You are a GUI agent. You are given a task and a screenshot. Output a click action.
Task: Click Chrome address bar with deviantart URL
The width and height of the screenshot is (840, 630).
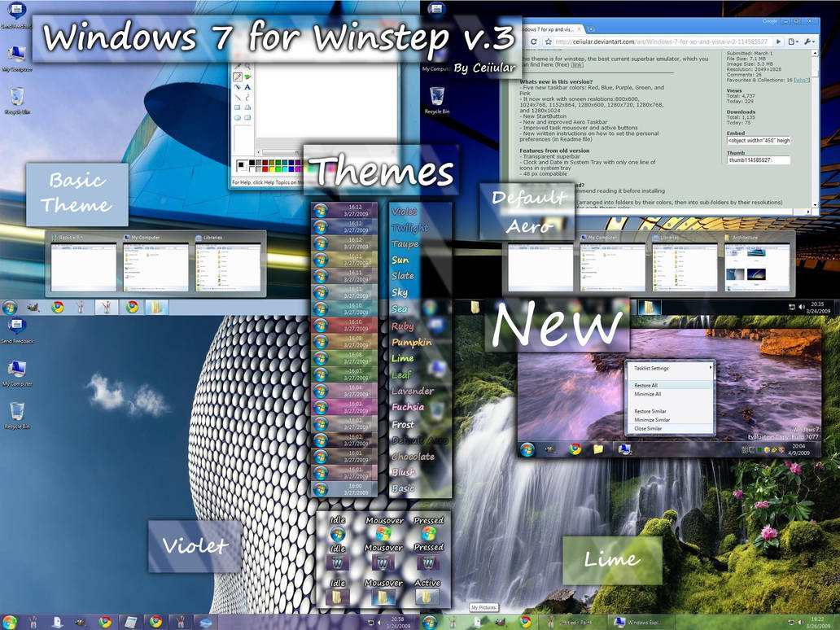click(x=663, y=42)
